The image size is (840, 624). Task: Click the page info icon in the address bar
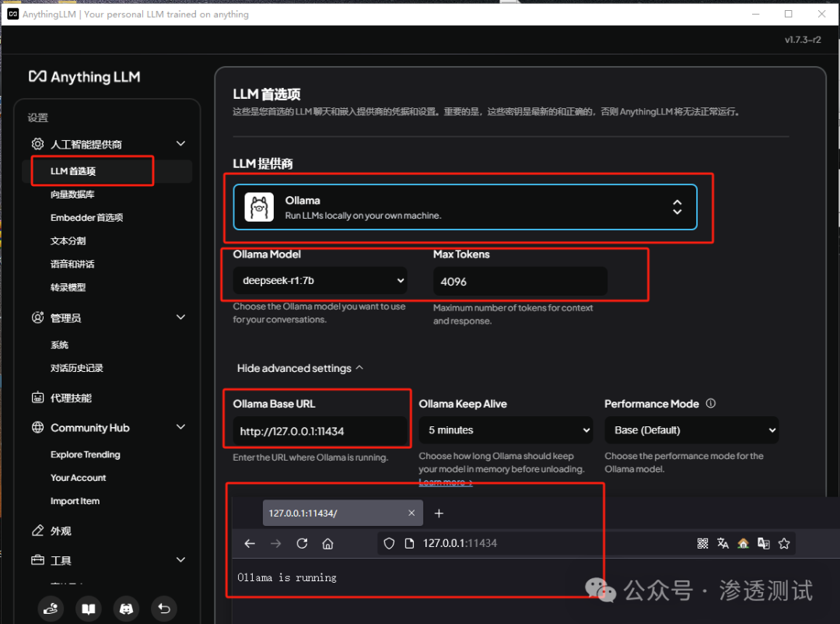409,544
